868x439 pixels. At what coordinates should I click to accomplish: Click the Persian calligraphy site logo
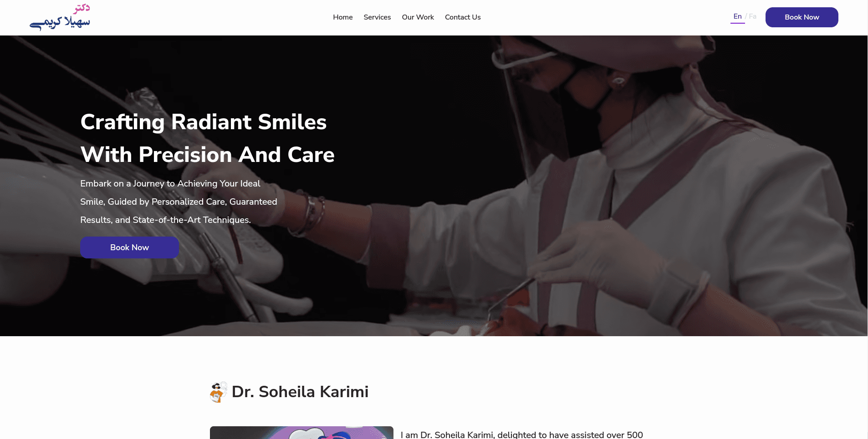click(60, 17)
